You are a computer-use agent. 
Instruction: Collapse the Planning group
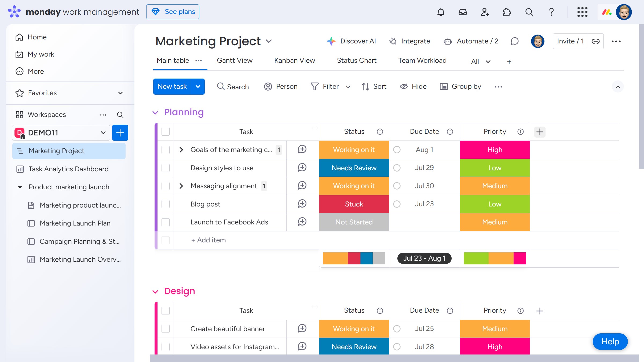point(155,112)
